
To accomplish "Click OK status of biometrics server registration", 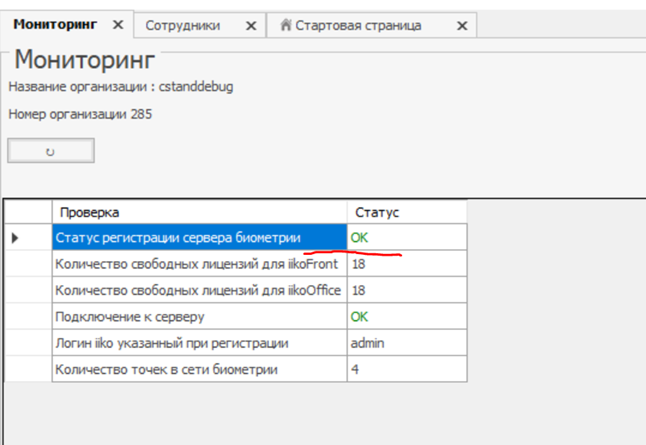I will coord(407,237).
